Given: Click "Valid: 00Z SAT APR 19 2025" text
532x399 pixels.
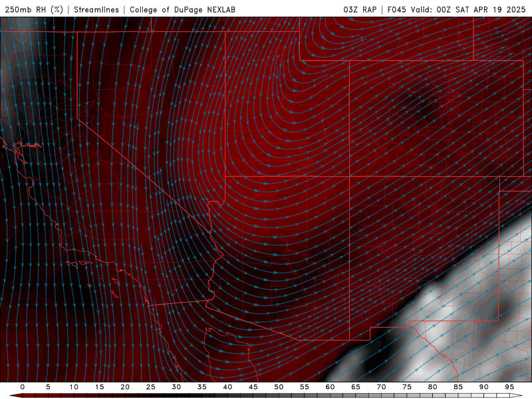Looking at the screenshot, I should pyautogui.click(x=468, y=9).
